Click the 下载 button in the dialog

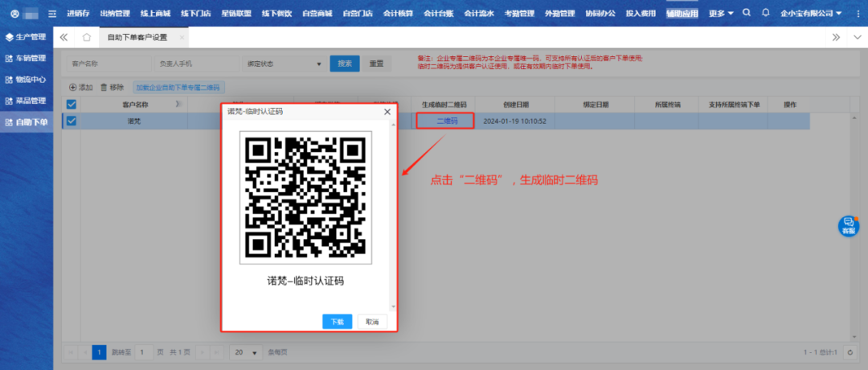(337, 322)
